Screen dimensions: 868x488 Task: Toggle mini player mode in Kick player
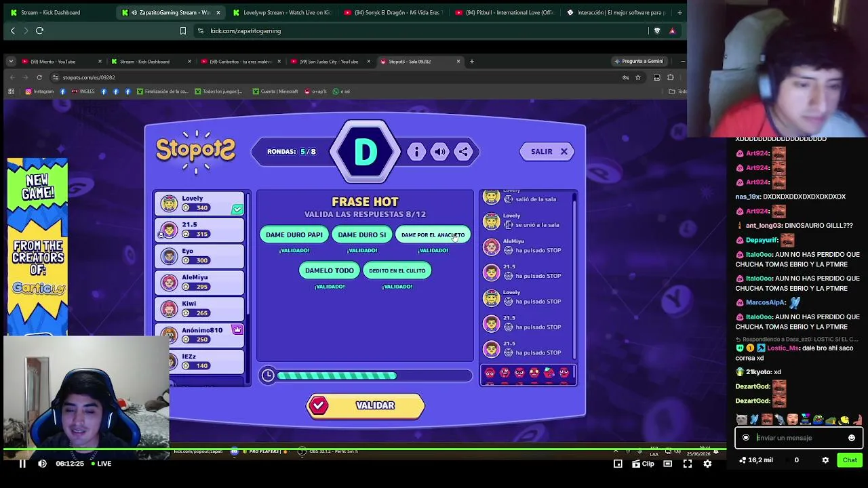pos(618,464)
